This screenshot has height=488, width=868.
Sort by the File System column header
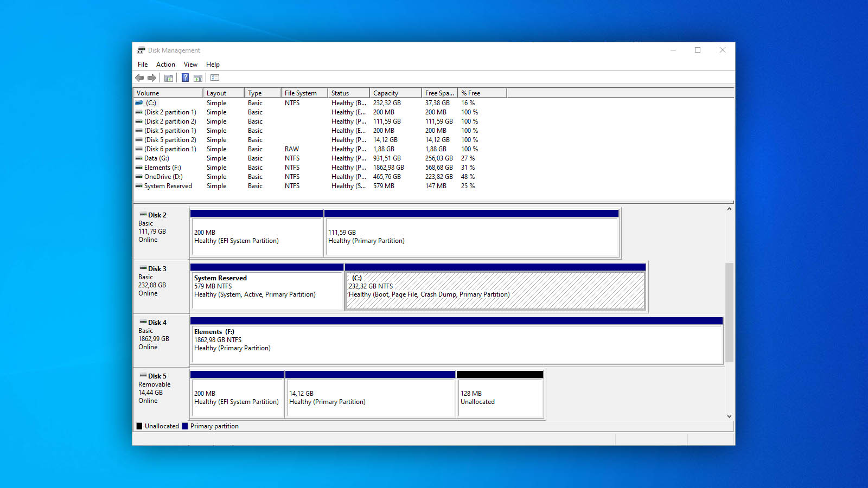(x=304, y=93)
